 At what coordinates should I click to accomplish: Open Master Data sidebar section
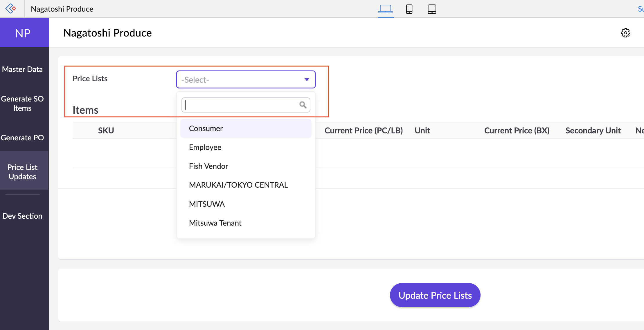click(22, 69)
